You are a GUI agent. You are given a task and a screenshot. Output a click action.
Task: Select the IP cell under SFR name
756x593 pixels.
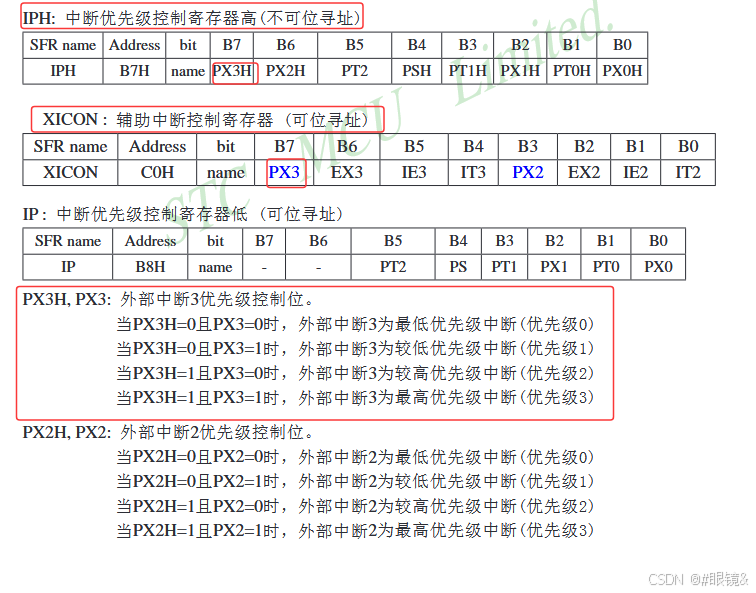pos(68,267)
